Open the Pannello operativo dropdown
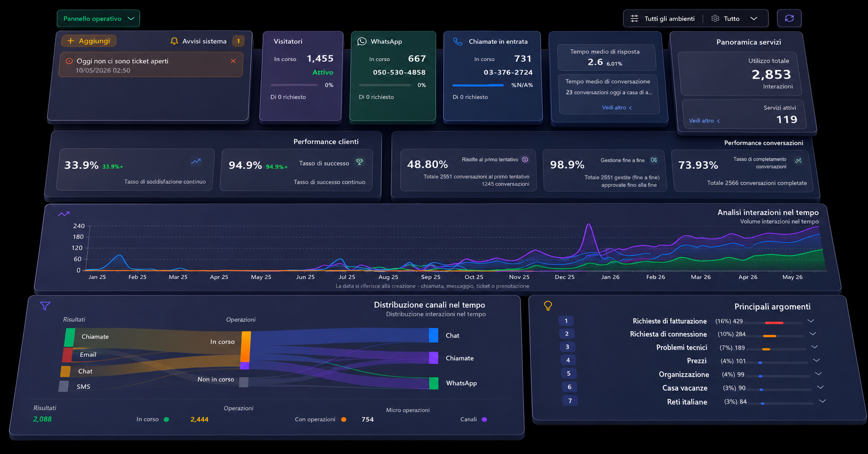The image size is (868, 454). pos(98,19)
